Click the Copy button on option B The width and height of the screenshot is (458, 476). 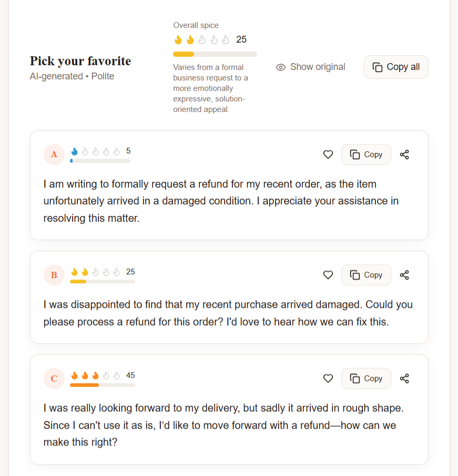click(x=366, y=274)
